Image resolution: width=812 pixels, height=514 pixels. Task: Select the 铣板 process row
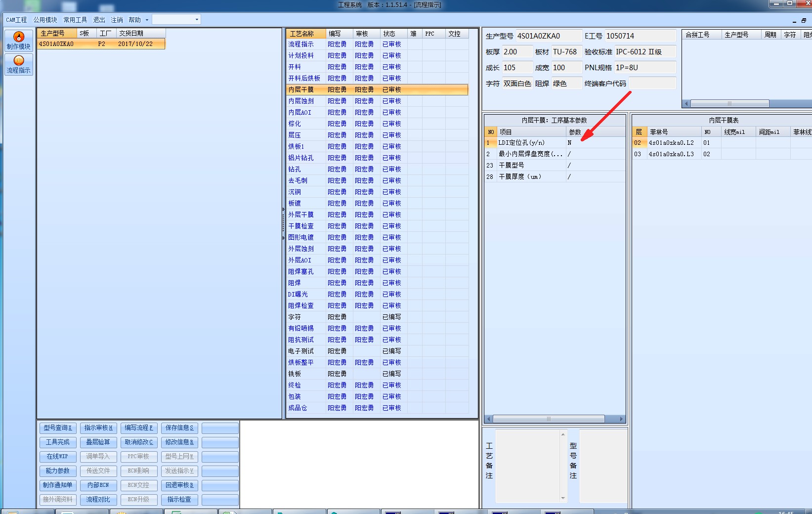pyautogui.click(x=377, y=374)
